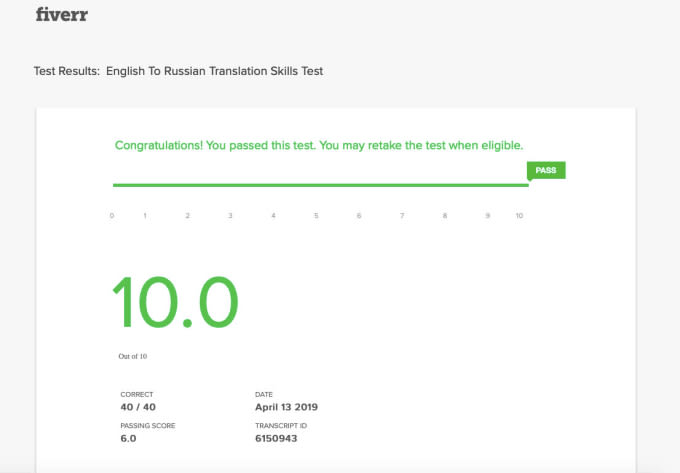Click the April 13 2019 date

click(x=287, y=407)
